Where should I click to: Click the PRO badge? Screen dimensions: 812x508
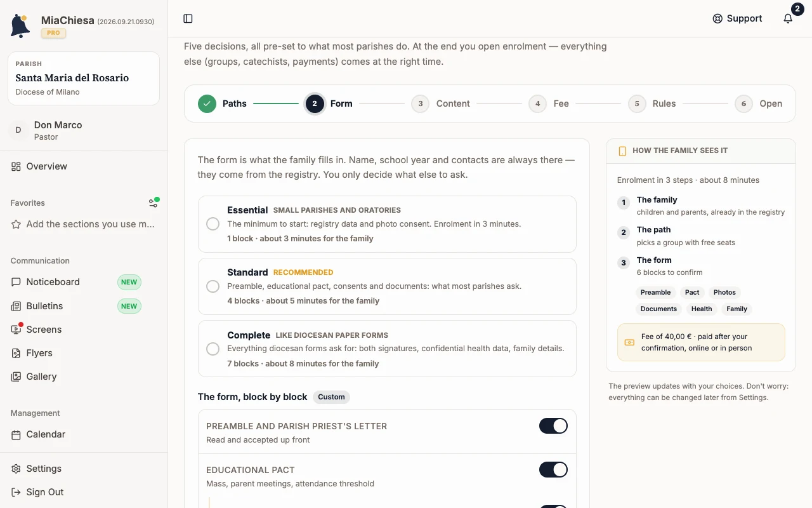click(54, 33)
